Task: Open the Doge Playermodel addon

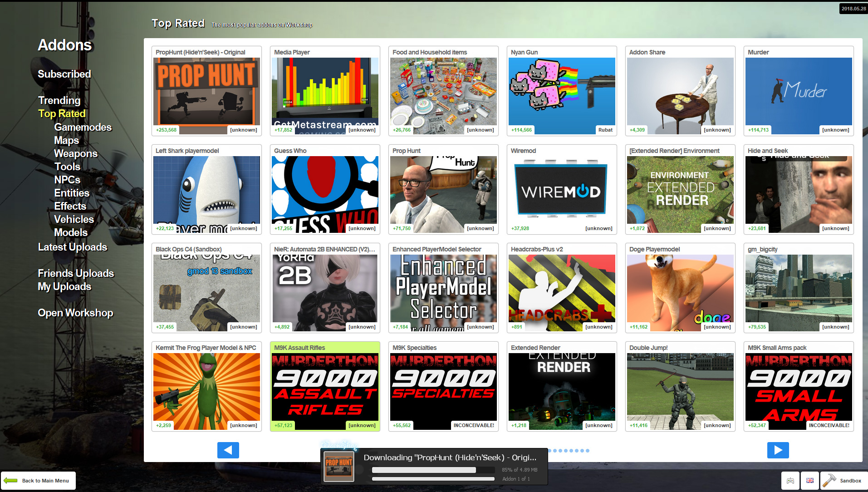Action: [x=680, y=288]
